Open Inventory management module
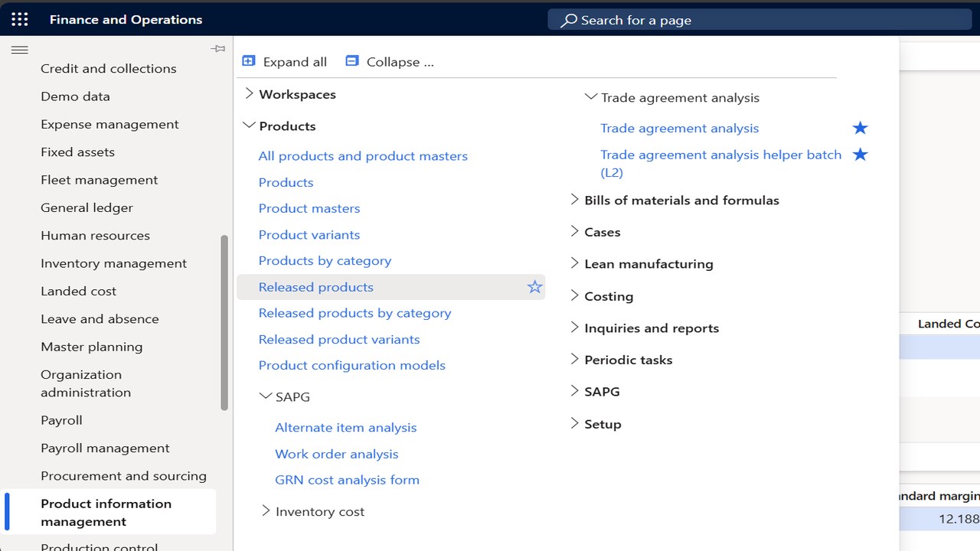This screenshot has height=551, width=980. click(113, 263)
